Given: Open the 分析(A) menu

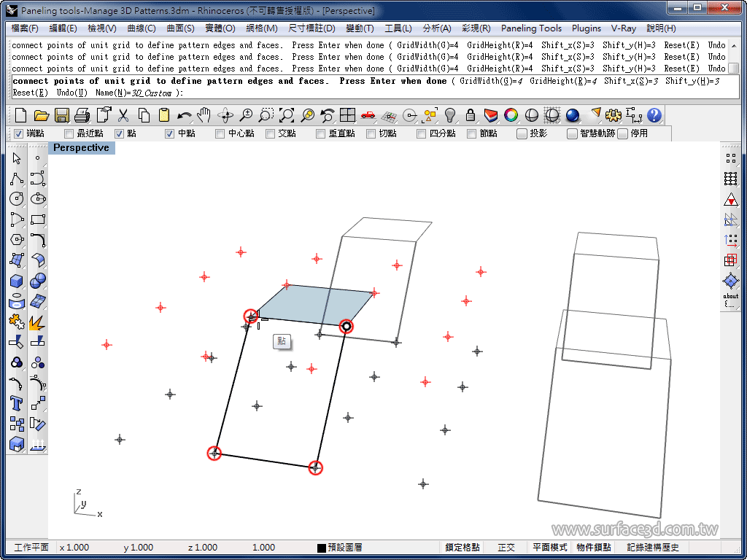Looking at the screenshot, I should (437, 28).
